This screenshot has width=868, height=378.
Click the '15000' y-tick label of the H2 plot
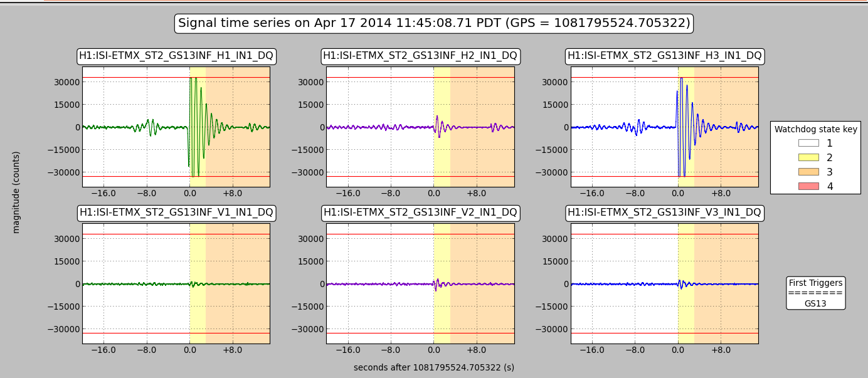(310, 105)
